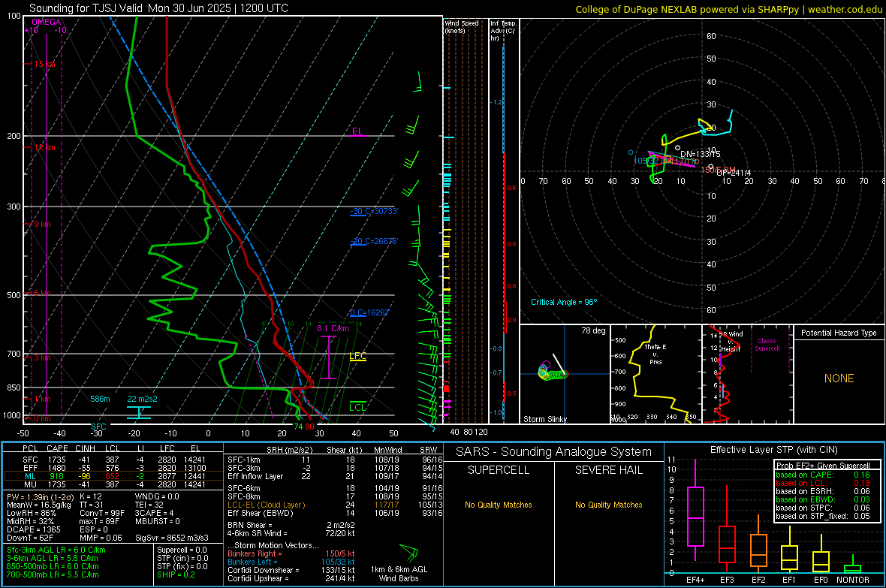Click 'Critical Angle = 96°' on hodograph
886x588 pixels.
click(x=564, y=302)
